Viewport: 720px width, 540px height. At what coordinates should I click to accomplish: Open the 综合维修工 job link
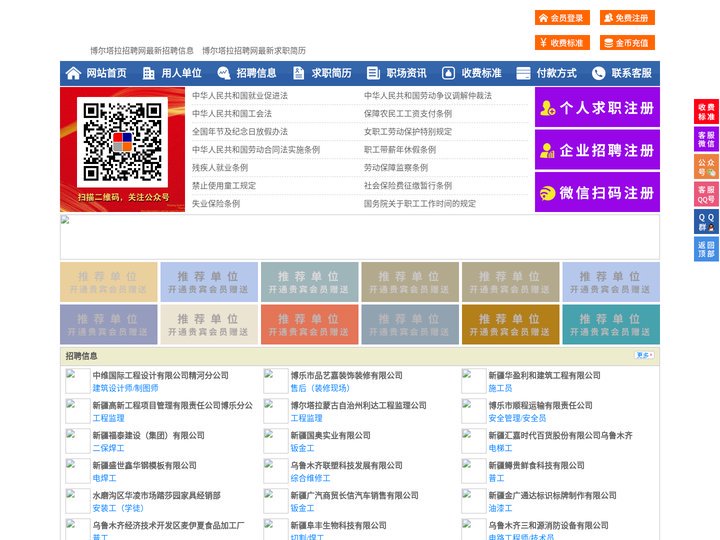pyautogui.click(x=310, y=478)
